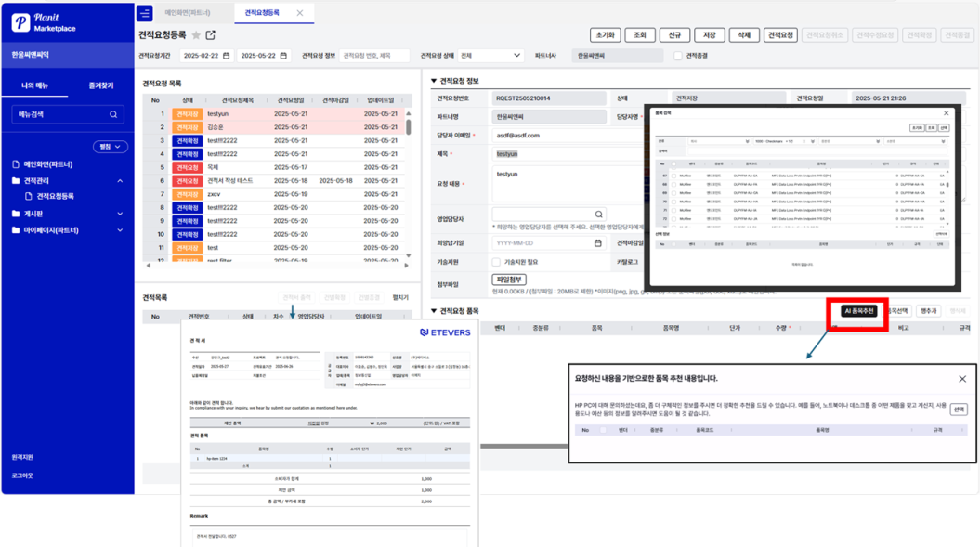Click scroll-left arrow under 견적요청 목록 grid
Screen dimensions: 980x547
click(x=148, y=266)
